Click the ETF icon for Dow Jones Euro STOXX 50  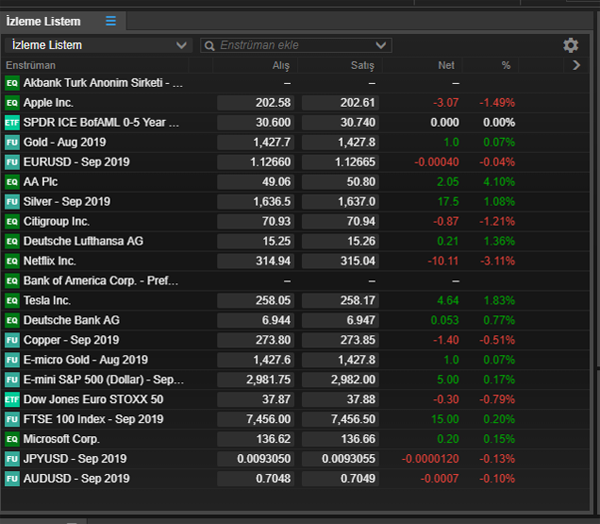[12, 399]
